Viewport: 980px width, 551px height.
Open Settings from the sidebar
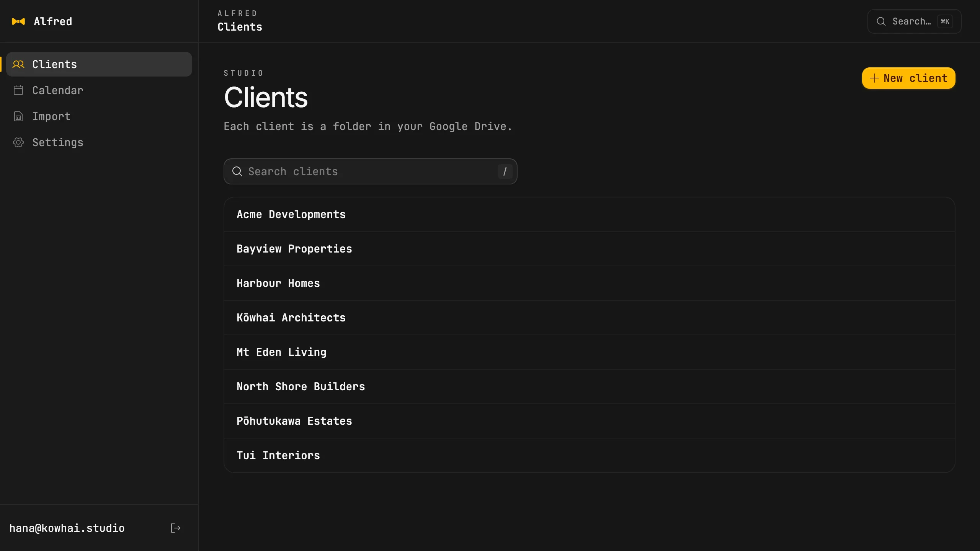(99, 142)
